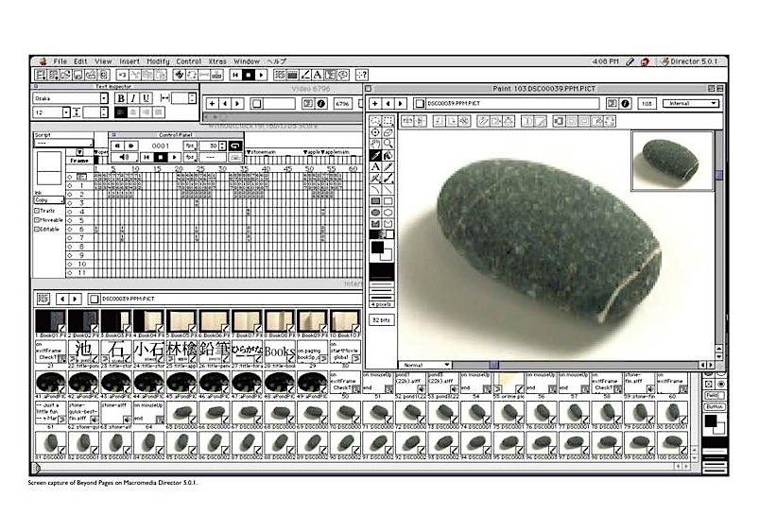The image size is (759, 532).
Task: Open the Insert menu
Action: pyautogui.click(x=129, y=61)
